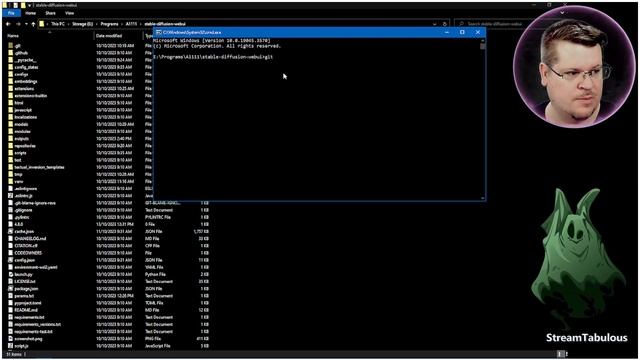
Task: Open the Home ribbon tab
Action: [31, 13]
